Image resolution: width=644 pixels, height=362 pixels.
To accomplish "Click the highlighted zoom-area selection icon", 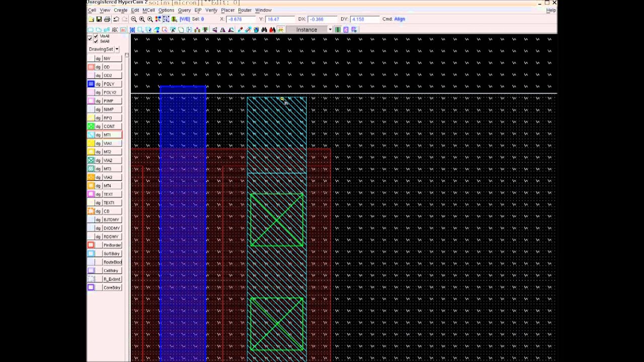I will 166,19.
